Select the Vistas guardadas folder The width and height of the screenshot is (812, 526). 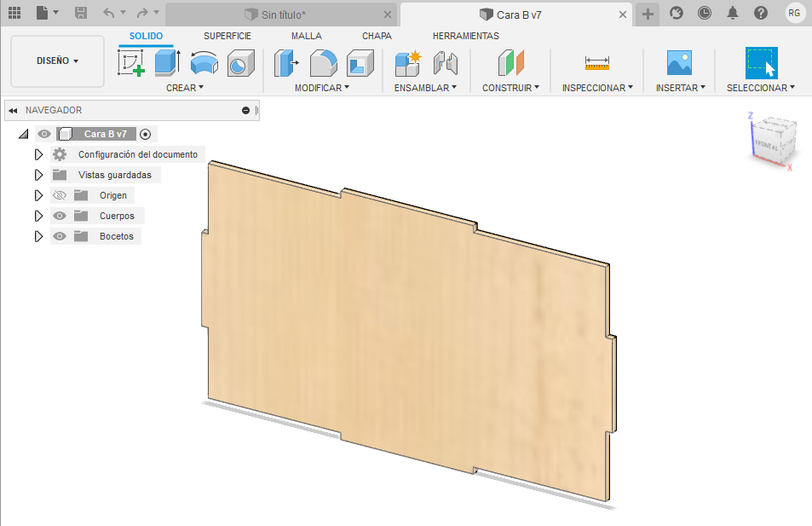click(x=115, y=175)
